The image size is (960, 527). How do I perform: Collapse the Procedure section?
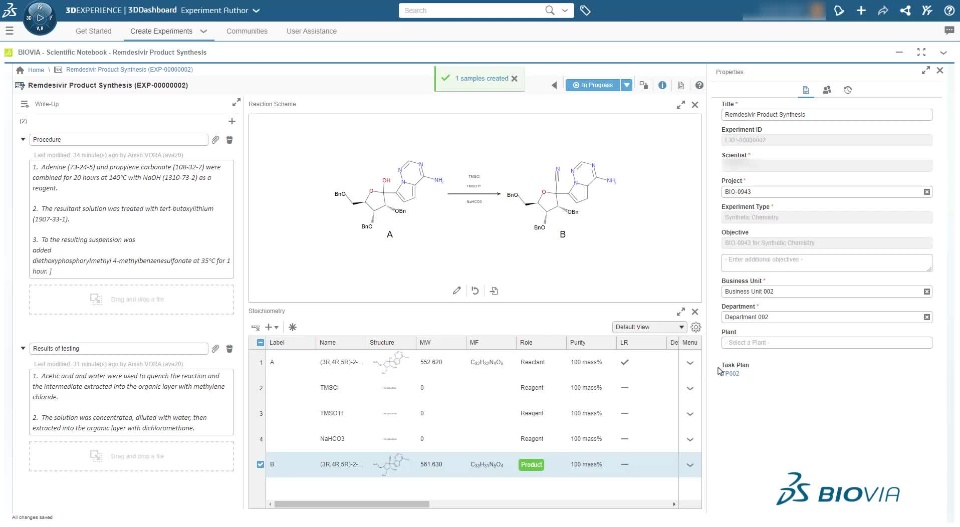click(x=23, y=140)
